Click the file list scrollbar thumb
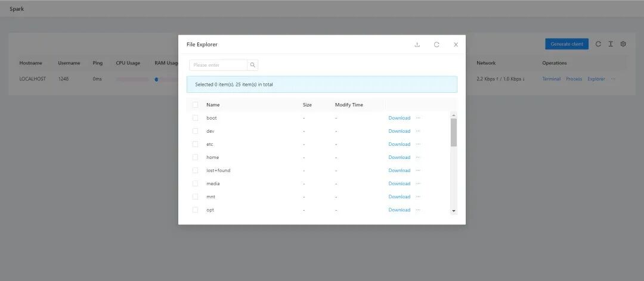Image resolution: width=644 pixels, height=281 pixels. (454, 132)
